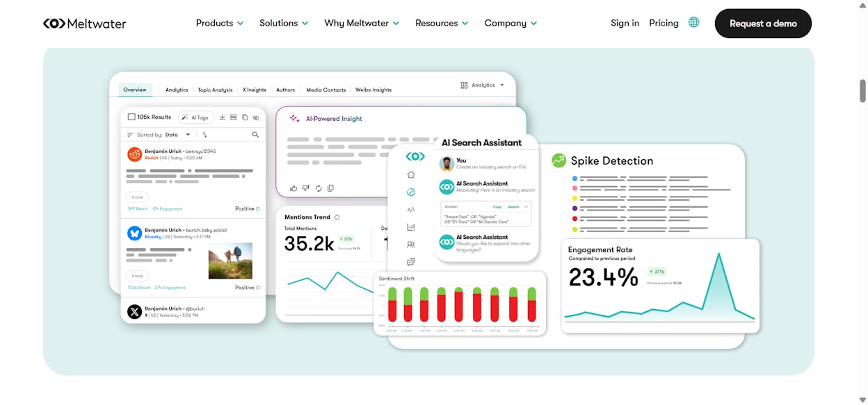Image resolution: width=868 pixels, height=405 pixels.
Task: Switch to the Authors tab
Action: click(x=286, y=90)
